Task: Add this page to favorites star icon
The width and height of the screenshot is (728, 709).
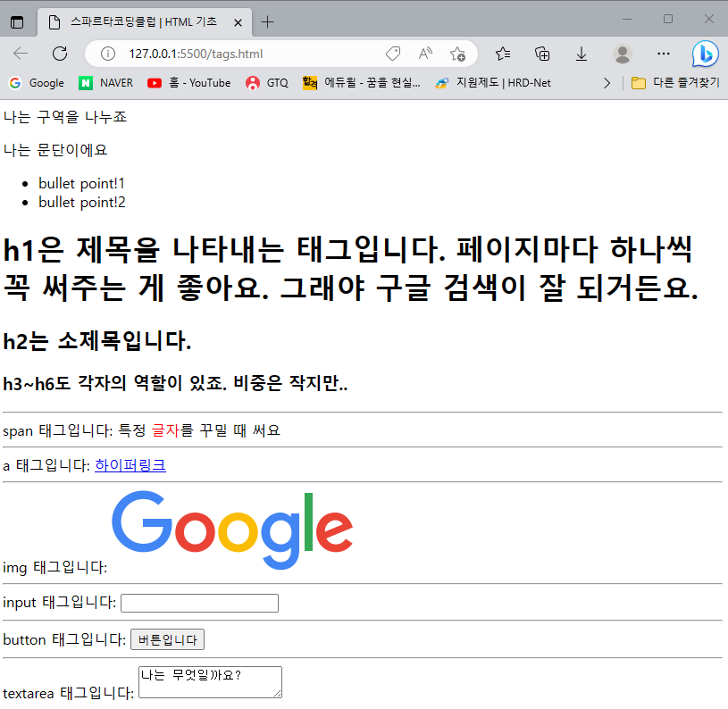Action: pos(457,54)
